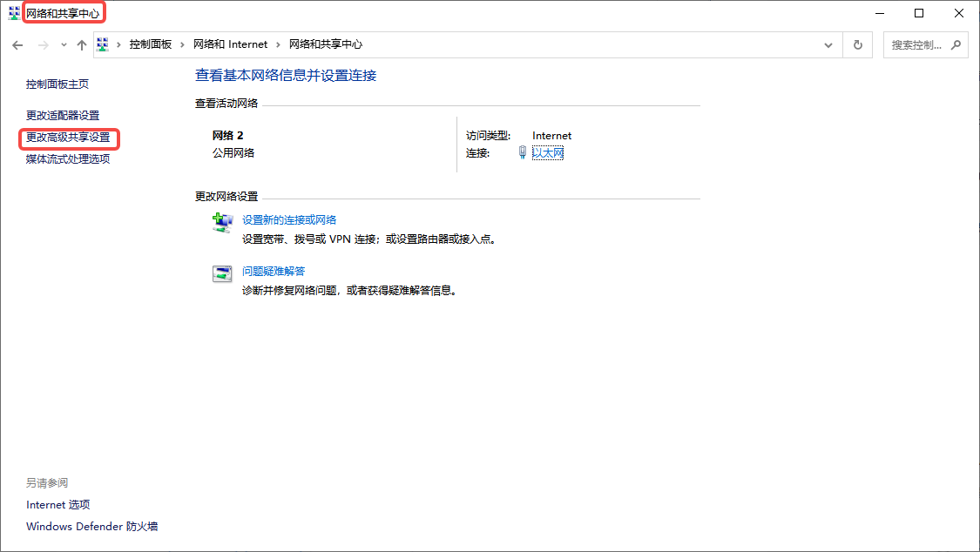The image size is (980, 552).
Task: Expand the chevron after 网络和 Internet
Action: 279,45
